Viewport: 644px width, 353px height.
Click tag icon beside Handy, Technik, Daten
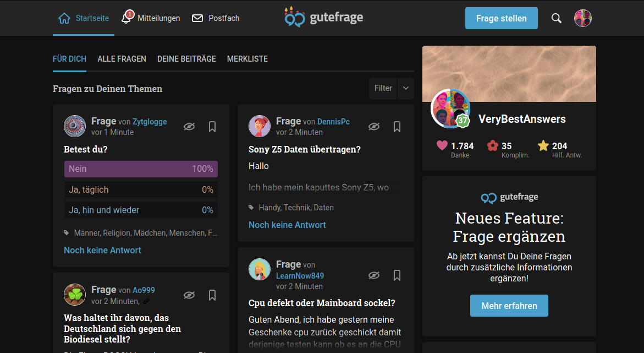click(x=251, y=208)
